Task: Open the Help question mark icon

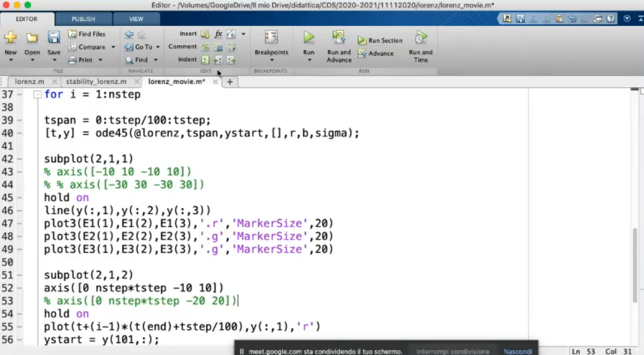Action: (612, 19)
